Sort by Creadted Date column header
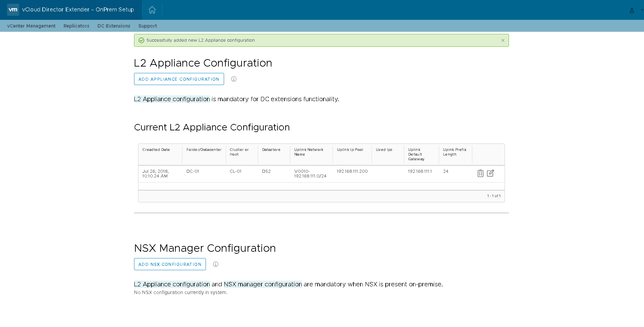 [156, 150]
